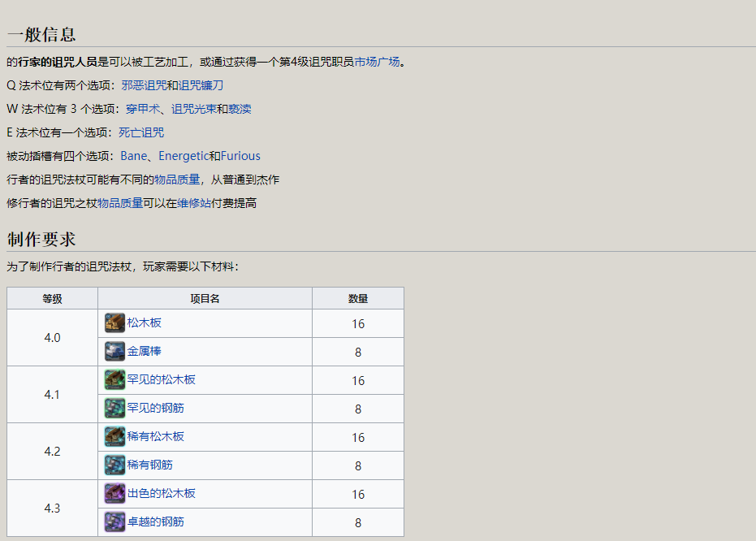Image resolution: width=756 pixels, height=541 pixels.
Task: Click the 出色的松木板 item icon
Action: (114, 494)
